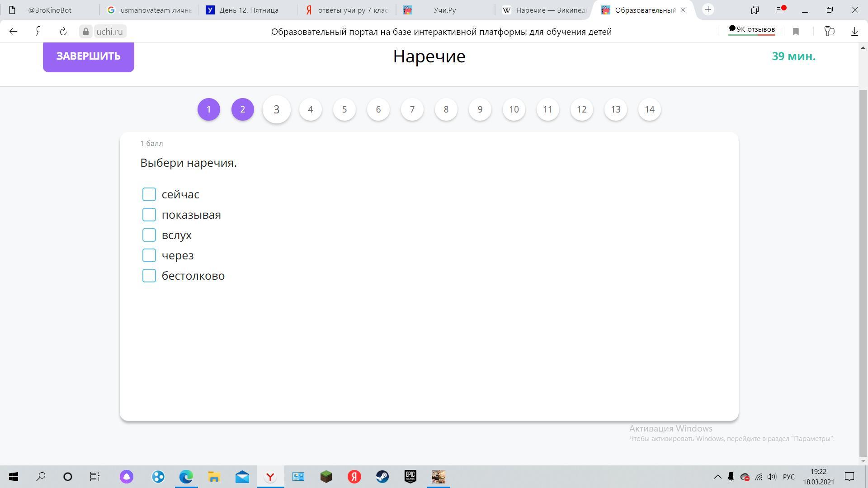Switch to the usmanovateam Google tab
The image size is (868, 488).
coord(149,10)
